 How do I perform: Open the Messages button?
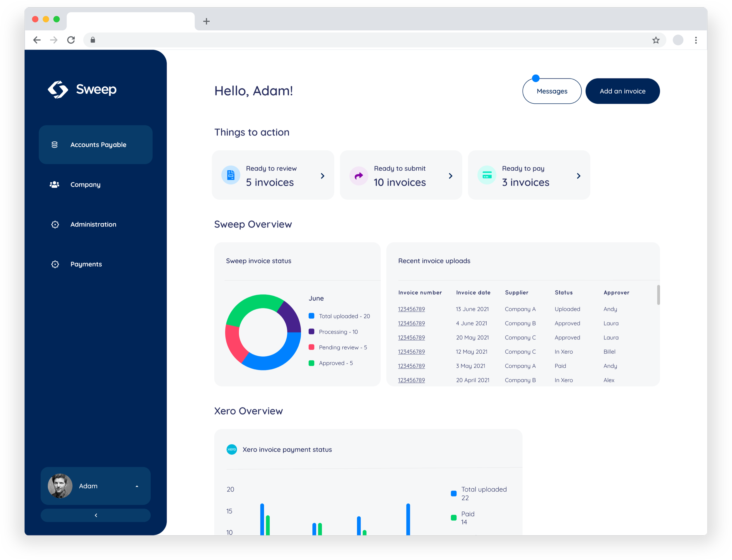point(552,91)
